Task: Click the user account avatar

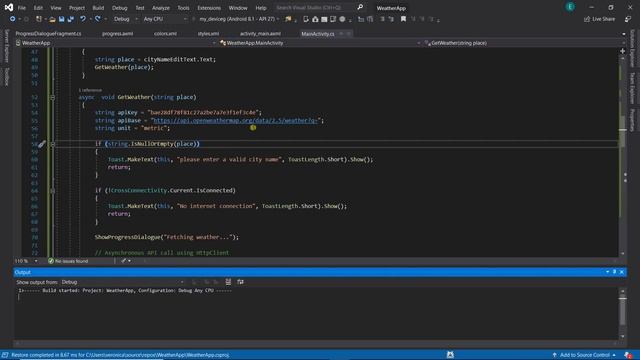Action: coord(570,7)
